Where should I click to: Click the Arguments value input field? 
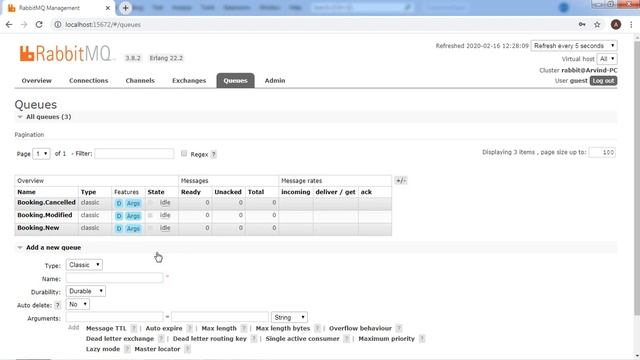[220, 317]
